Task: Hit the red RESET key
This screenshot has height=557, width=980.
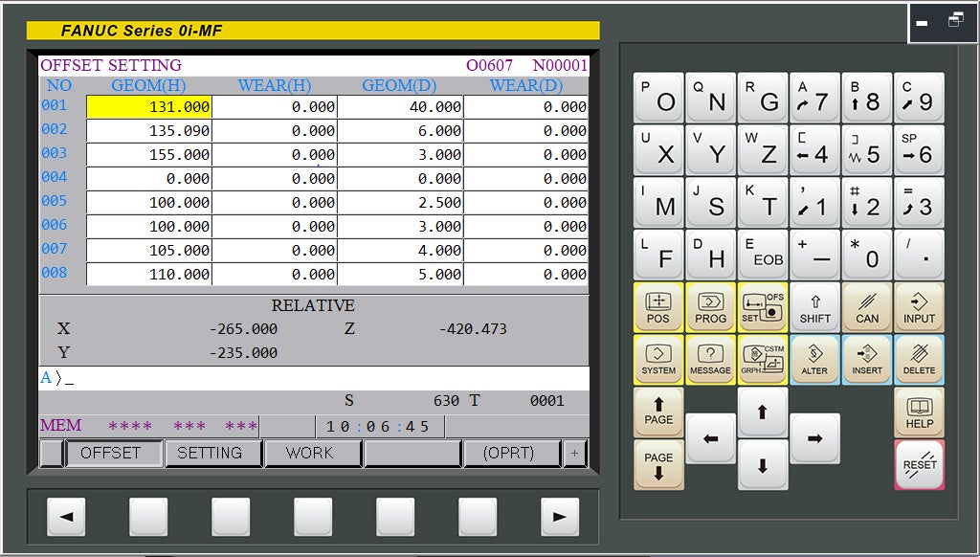Action: point(920,464)
